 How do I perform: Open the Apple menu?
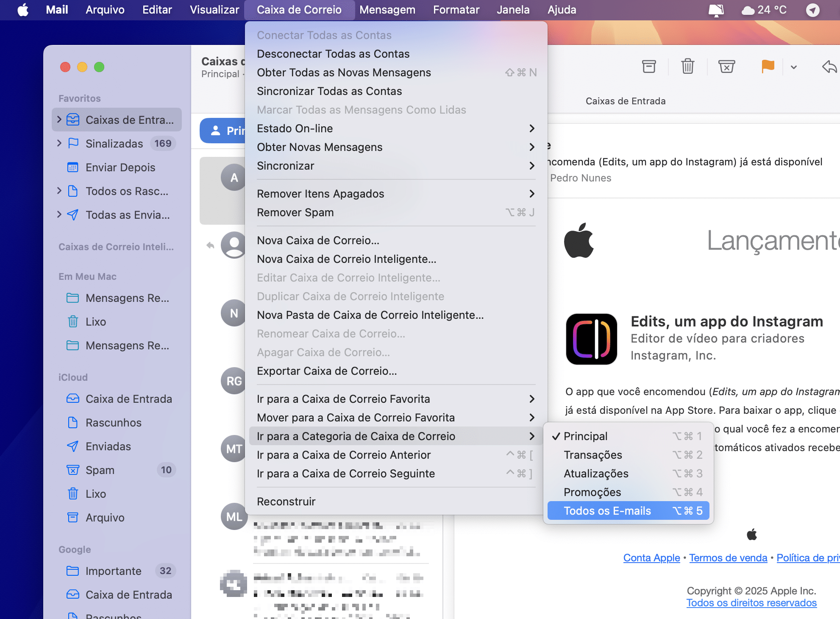(23, 10)
